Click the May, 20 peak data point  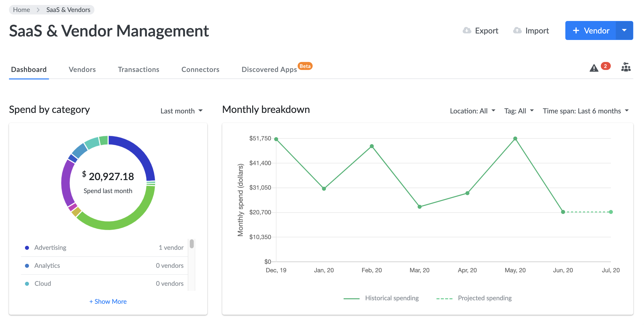(x=515, y=138)
